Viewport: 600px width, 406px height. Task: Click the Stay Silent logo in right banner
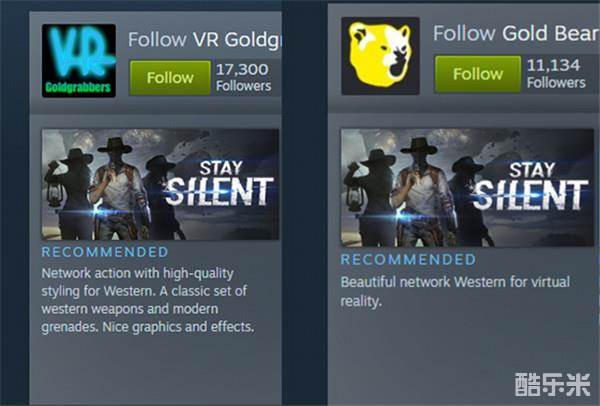pos(530,186)
